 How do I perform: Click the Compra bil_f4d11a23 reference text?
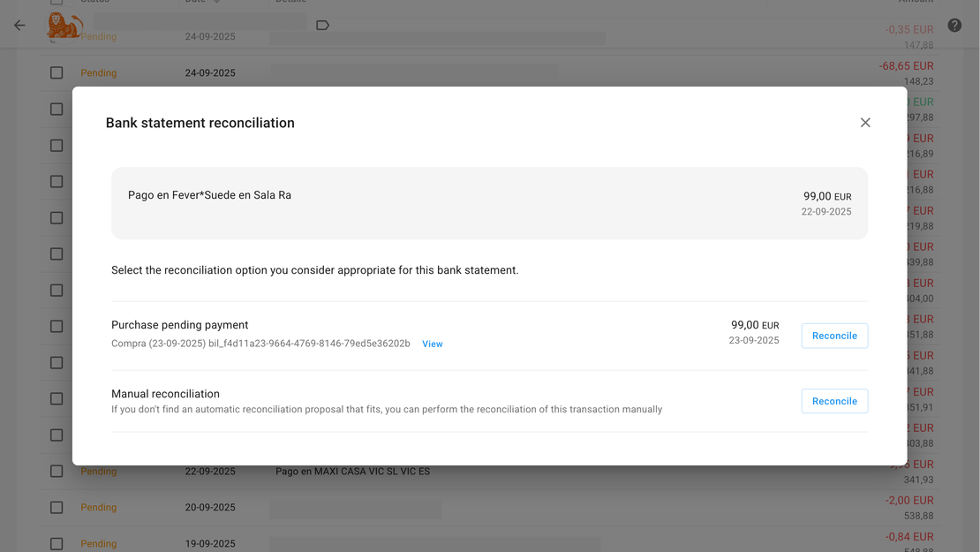point(260,344)
